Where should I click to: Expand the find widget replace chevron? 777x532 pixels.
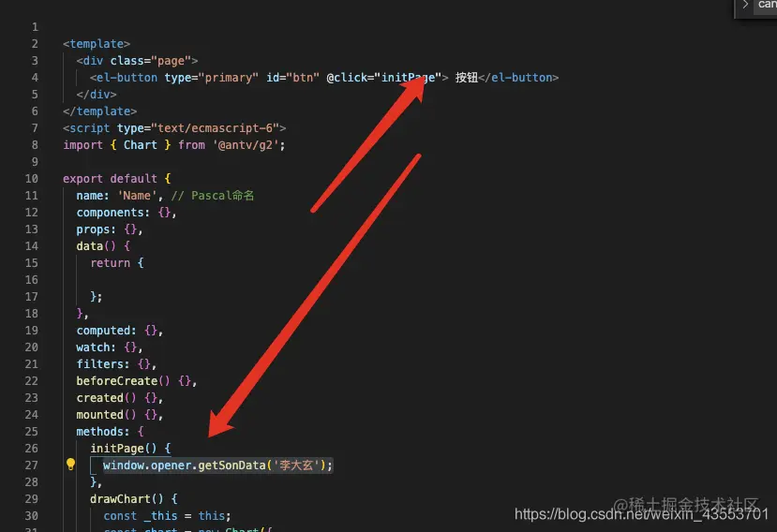click(x=745, y=5)
